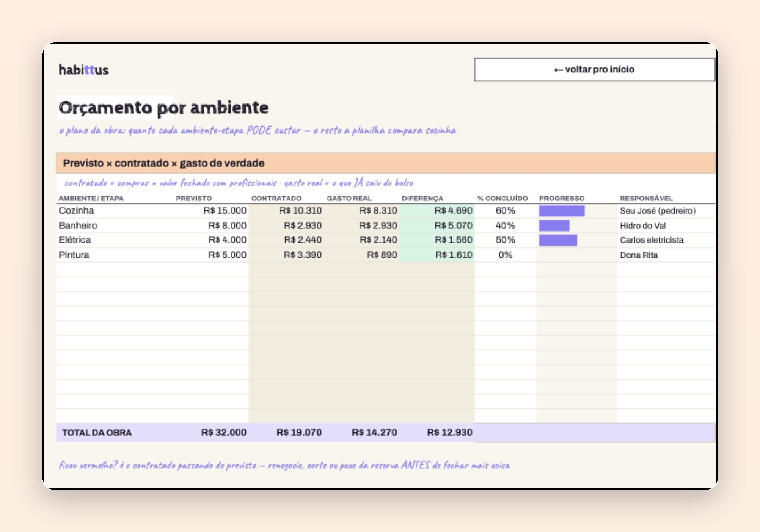Click the Banheiro previsto cell R$ 8.000

click(227, 226)
